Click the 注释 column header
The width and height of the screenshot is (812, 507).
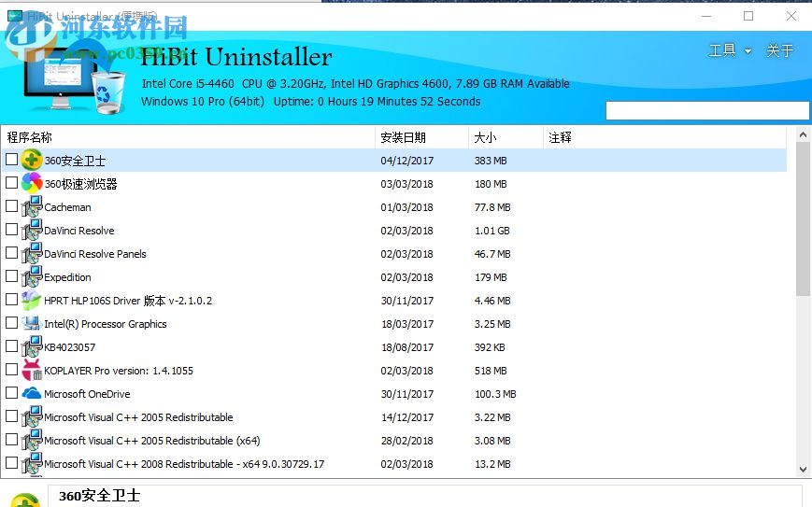(664, 137)
